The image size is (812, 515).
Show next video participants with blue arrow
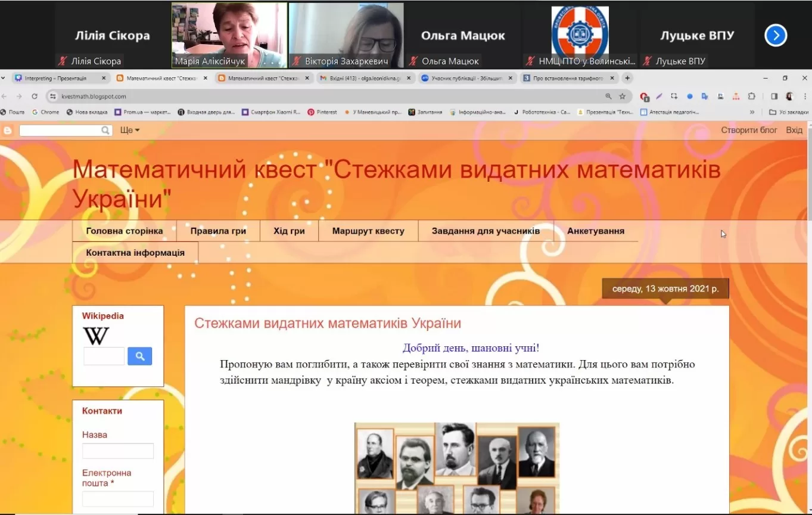(776, 35)
